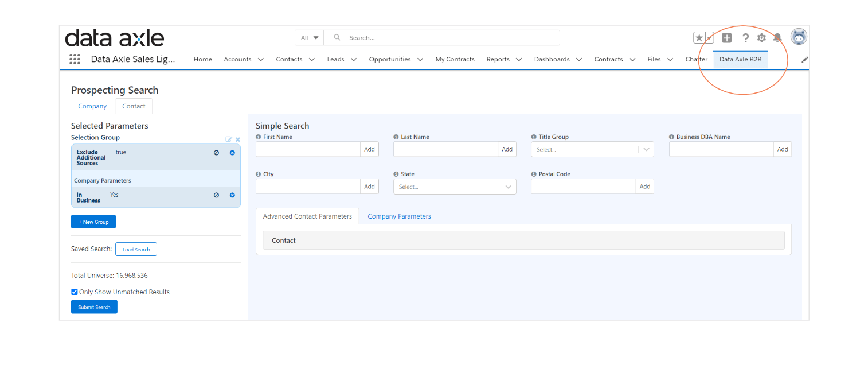Click the Submit Search button
868x384 pixels.
point(94,307)
